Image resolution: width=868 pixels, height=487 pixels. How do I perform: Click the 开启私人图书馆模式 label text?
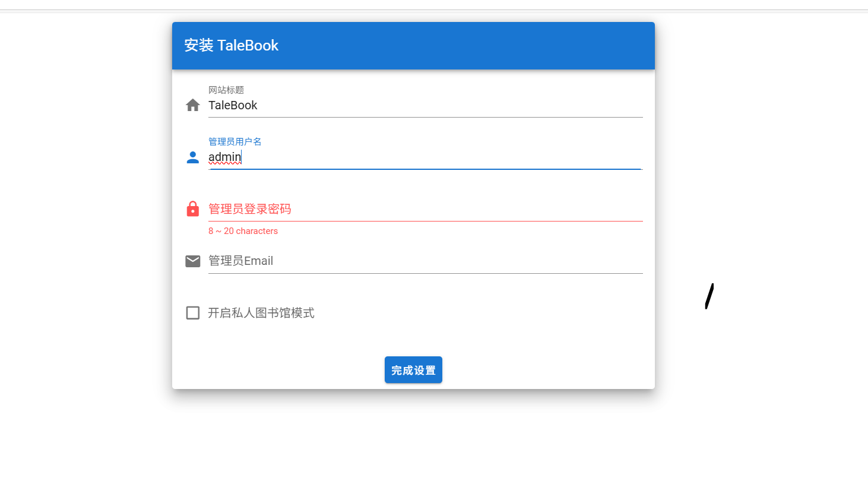[x=261, y=313]
